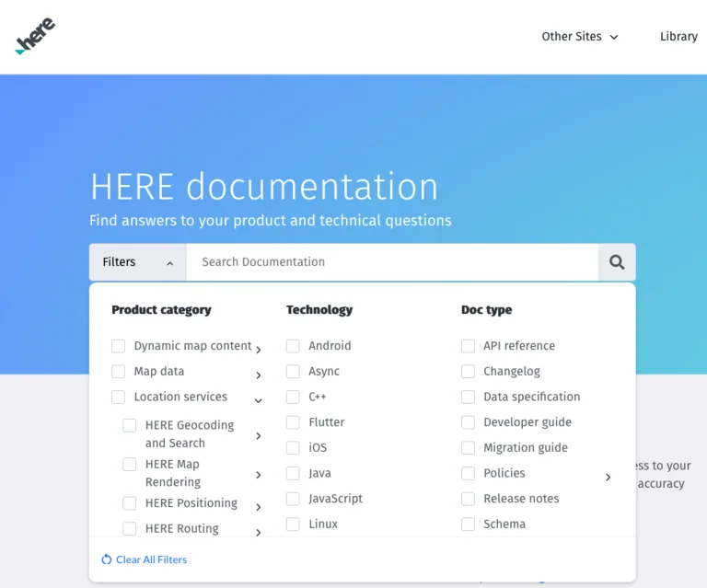The width and height of the screenshot is (707, 588).
Task: Check the Android technology checkbox
Action: [x=293, y=346]
